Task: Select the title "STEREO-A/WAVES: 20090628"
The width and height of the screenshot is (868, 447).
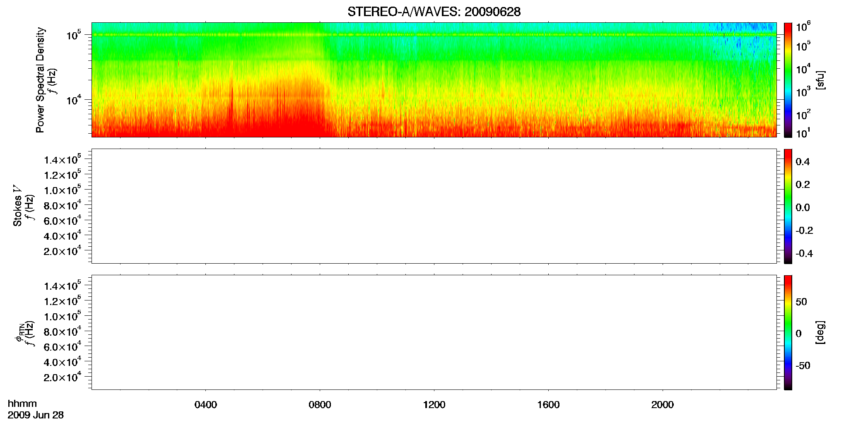Action: coord(434,12)
